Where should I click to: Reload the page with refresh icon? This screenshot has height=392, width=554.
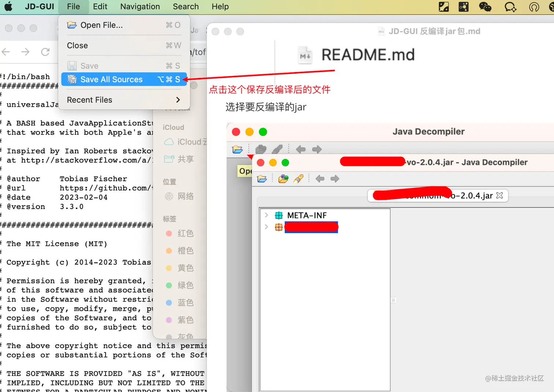[45, 52]
